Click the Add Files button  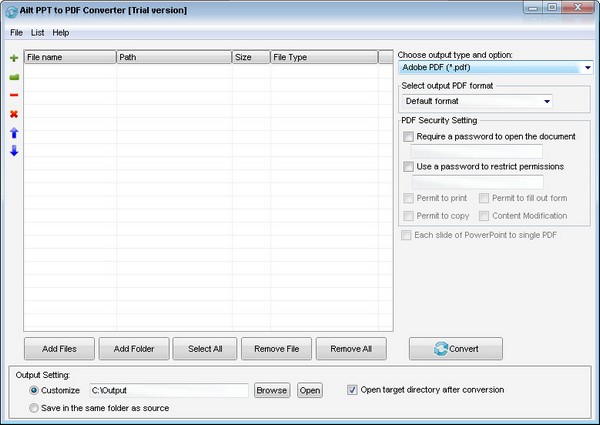pos(59,349)
